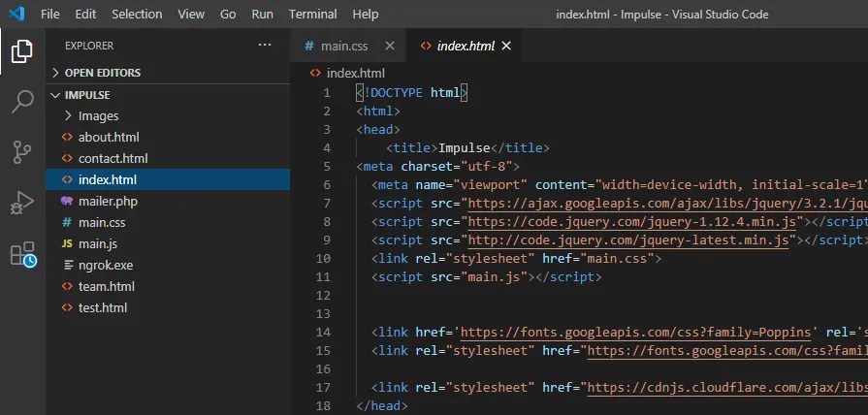Open the Search view icon
Image resolution: width=868 pixels, height=415 pixels.
click(x=22, y=102)
